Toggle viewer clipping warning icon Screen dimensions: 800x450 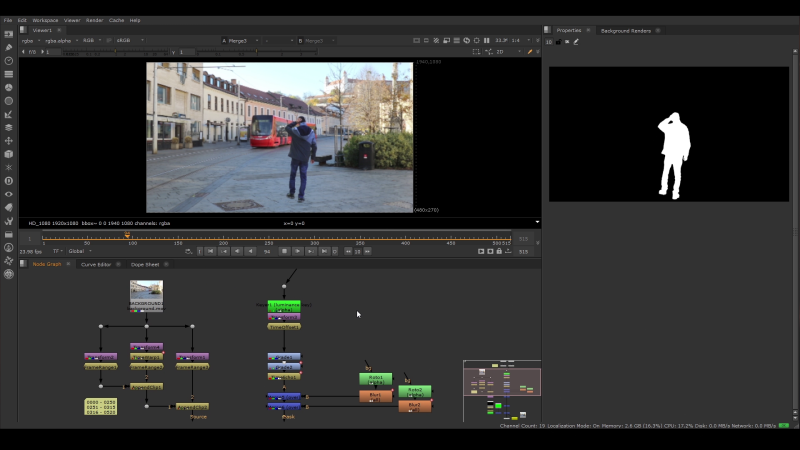tap(436, 40)
